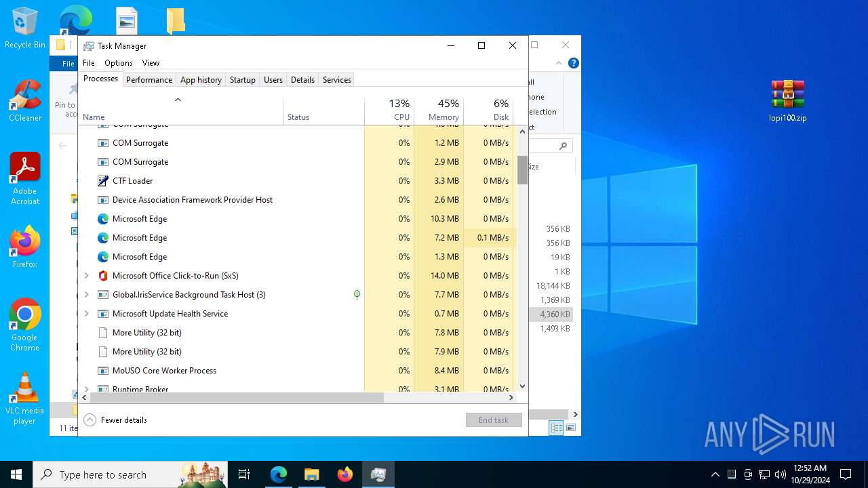Switch to the Startup tab
This screenshot has width=868, height=488.
tap(242, 79)
